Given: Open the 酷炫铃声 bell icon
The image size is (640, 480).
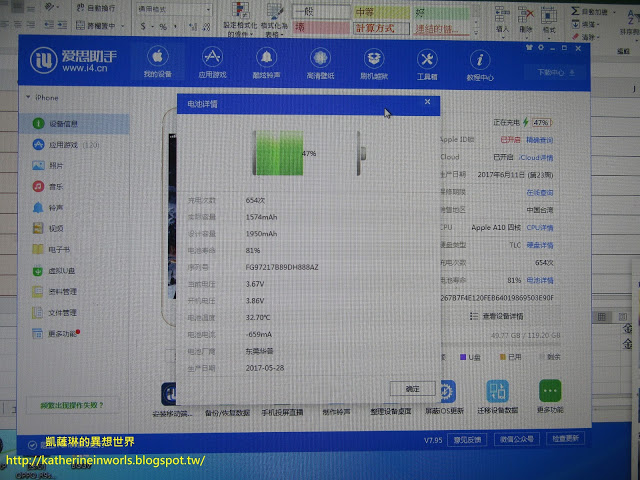Looking at the screenshot, I should pyautogui.click(x=266, y=62).
